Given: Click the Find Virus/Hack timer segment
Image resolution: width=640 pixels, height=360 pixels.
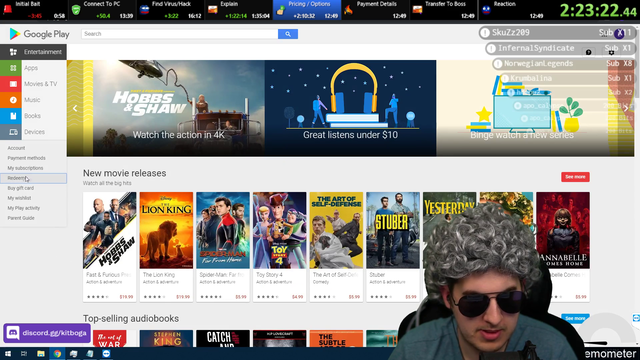Looking at the screenshot, I should [x=170, y=10].
